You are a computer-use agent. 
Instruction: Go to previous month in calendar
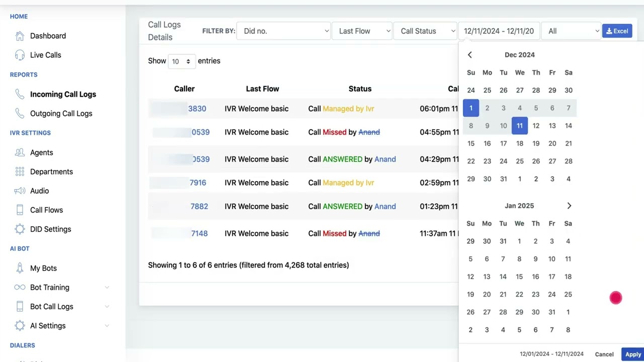pyautogui.click(x=470, y=55)
